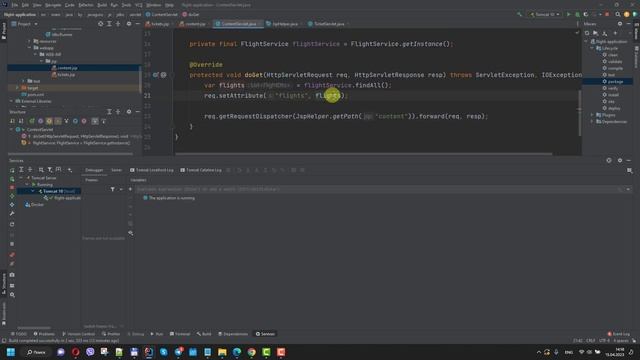Expand External Libraries node
This screenshot has height=360, width=640.
[11, 101]
